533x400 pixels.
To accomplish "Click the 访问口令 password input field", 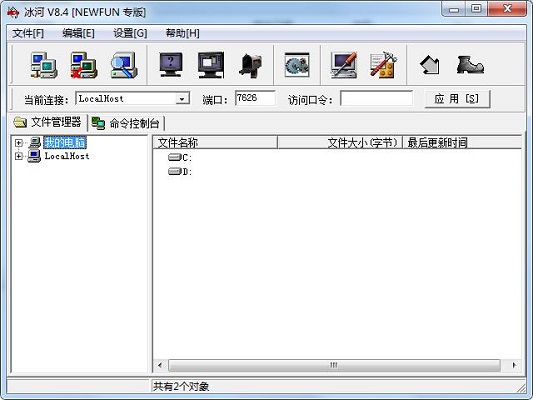I will tap(376, 99).
